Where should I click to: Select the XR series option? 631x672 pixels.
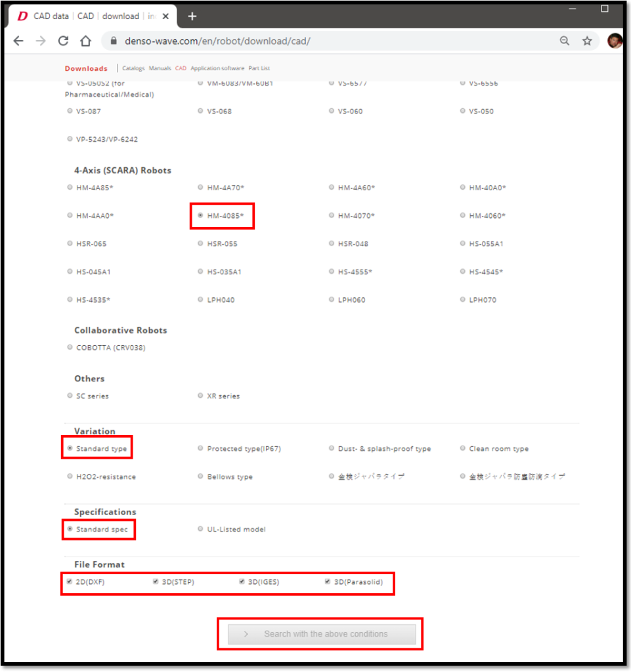coord(200,396)
